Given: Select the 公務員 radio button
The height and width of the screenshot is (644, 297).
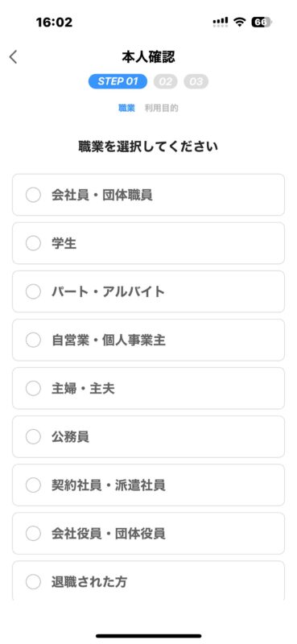Looking at the screenshot, I should click(33, 437).
